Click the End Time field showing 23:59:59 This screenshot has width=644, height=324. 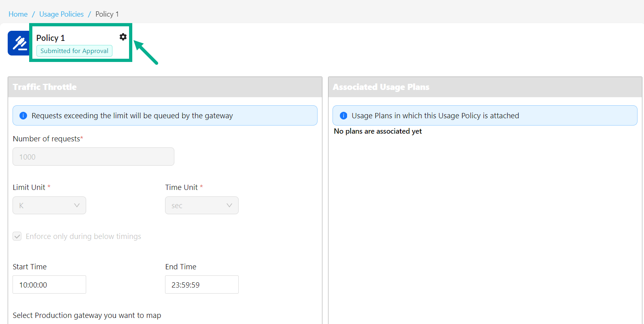pos(201,285)
